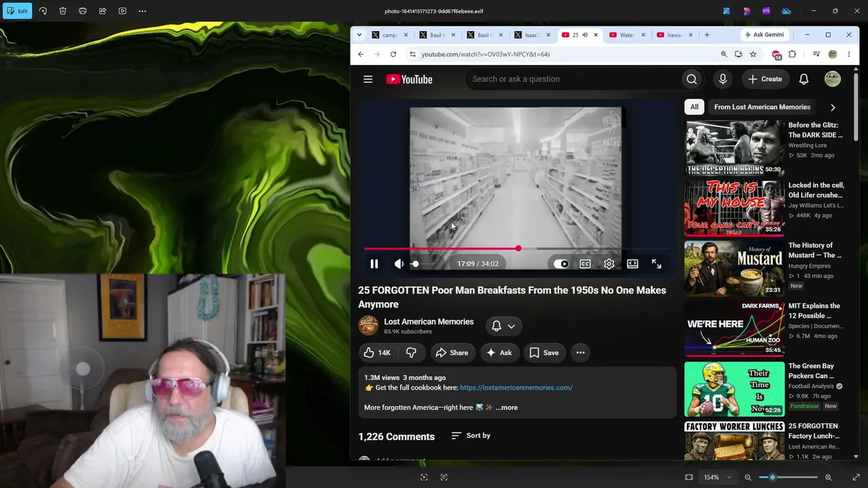Click the Chrome zoom magnifier in address bar
Viewport: 868px width, 488px height.
(724, 54)
